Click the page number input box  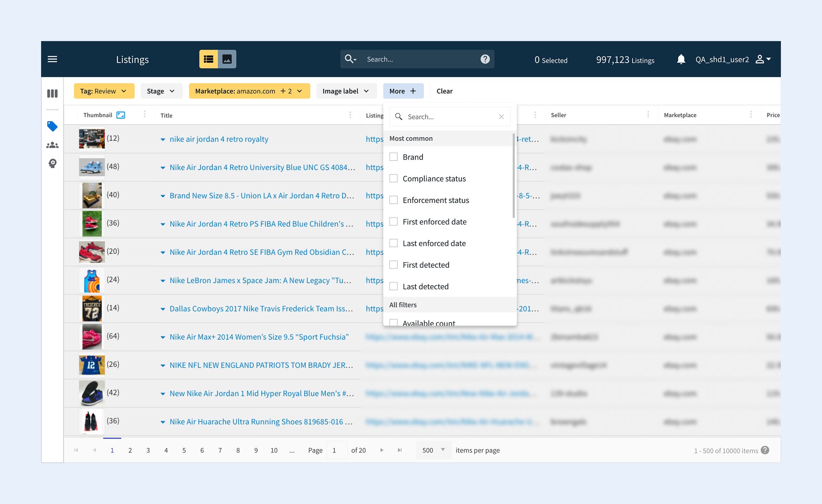337,450
